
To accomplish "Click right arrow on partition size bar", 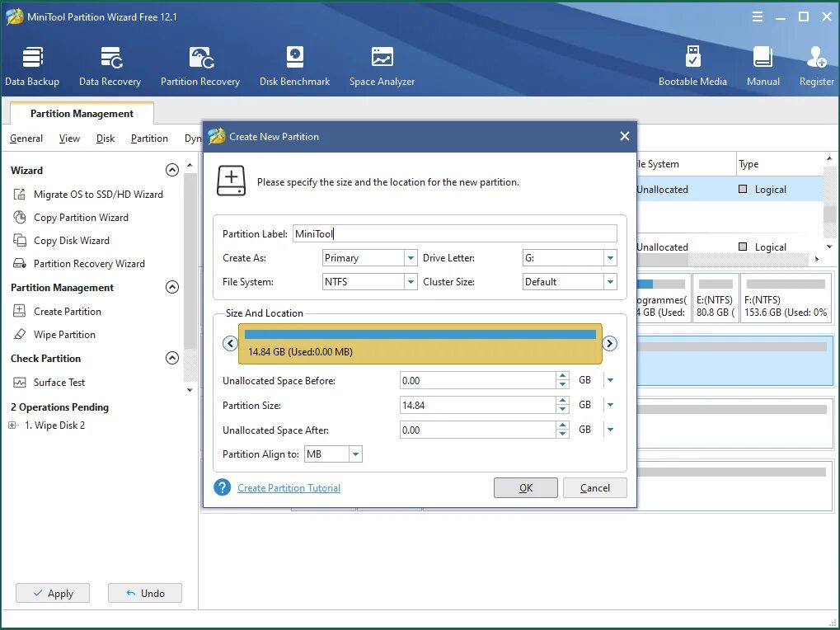I will [x=610, y=343].
